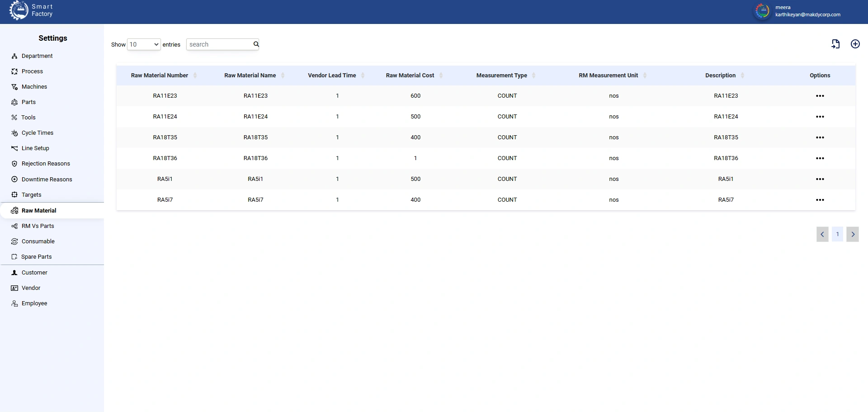Image resolution: width=868 pixels, height=412 pixels.
Task: Click the Line Setup icon
Action: pyautogui.click(x=14, y=148)
